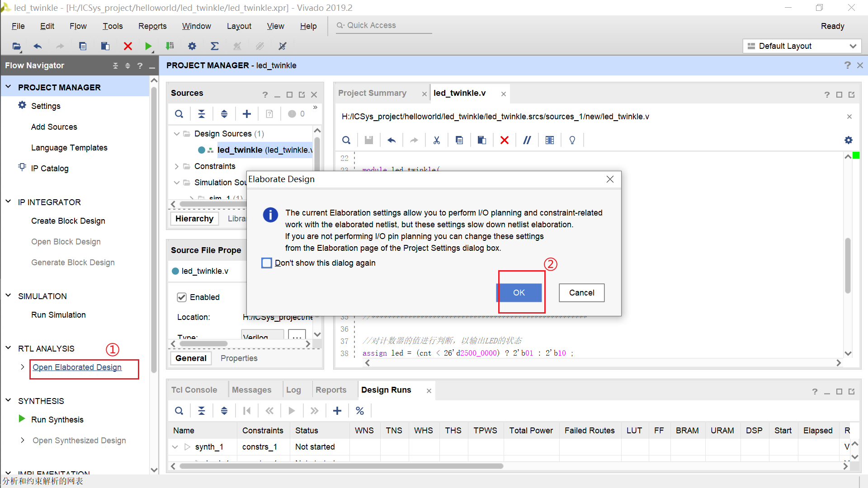Viewport: 868px width, 488px height.
Task: Click the light bulb icon in editor toolbar
Action: [x=572, y=140]
